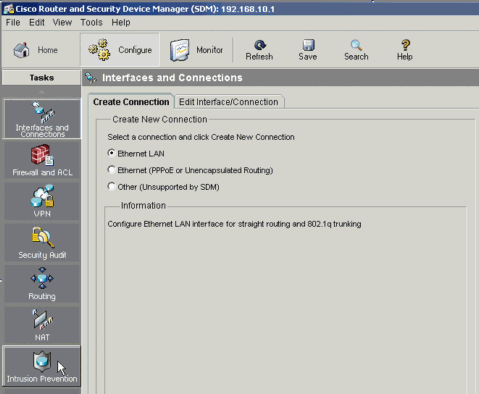
Task: Open the File menu
Action: [x=13, y=23]
